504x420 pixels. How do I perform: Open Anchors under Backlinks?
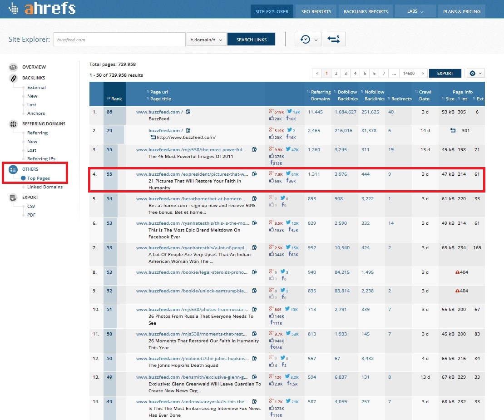click(x=36, y=114)
